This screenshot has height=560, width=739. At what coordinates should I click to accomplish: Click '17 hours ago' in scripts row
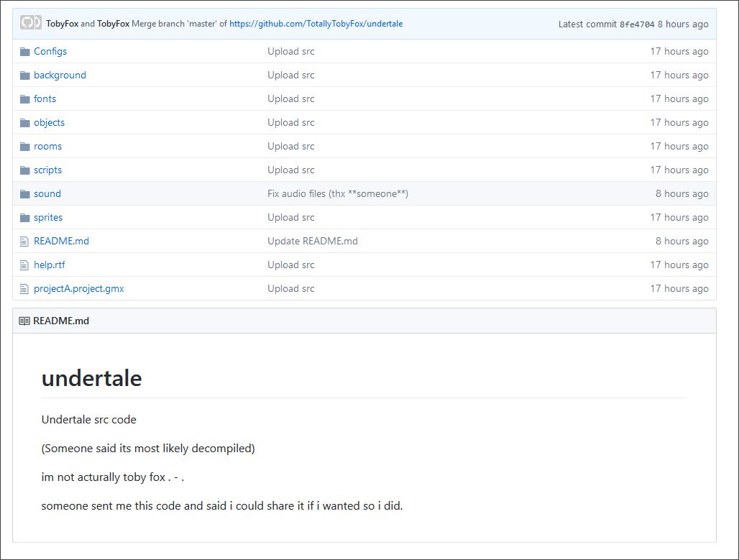pyautogui.click(x=679, y=170)
